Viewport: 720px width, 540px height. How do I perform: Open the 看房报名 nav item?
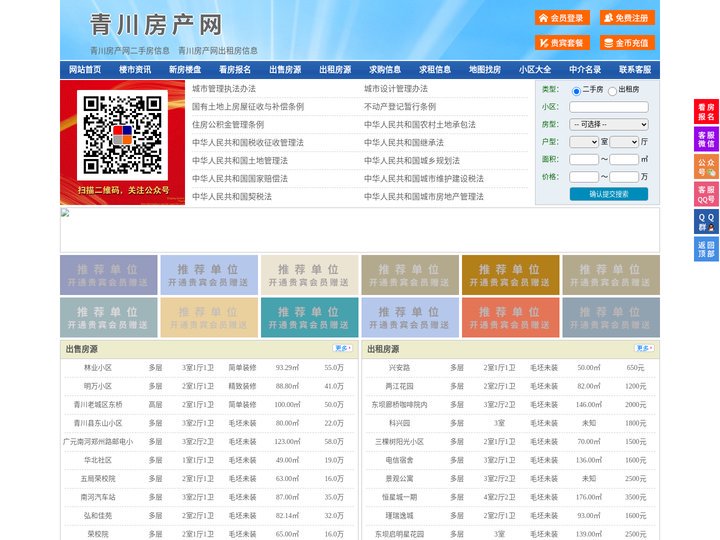(235, 70)
